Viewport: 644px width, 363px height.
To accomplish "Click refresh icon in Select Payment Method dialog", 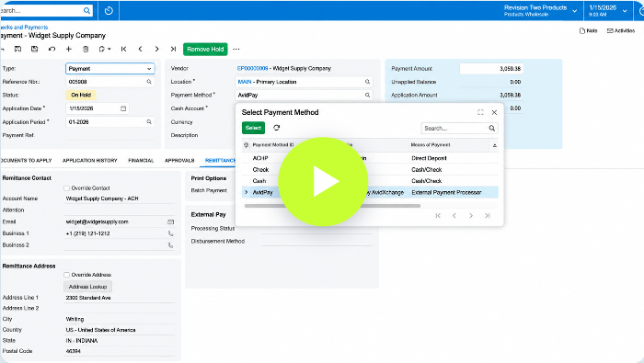I will [276, 128].
